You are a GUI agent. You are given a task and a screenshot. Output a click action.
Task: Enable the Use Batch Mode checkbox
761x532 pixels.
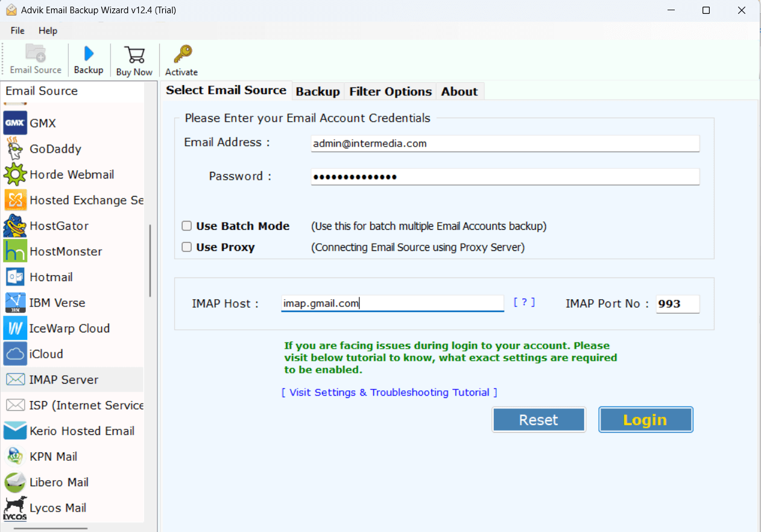point(187,226)
